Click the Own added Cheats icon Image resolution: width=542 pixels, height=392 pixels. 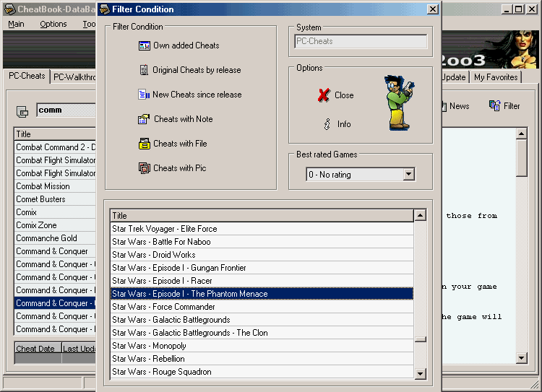144,45
